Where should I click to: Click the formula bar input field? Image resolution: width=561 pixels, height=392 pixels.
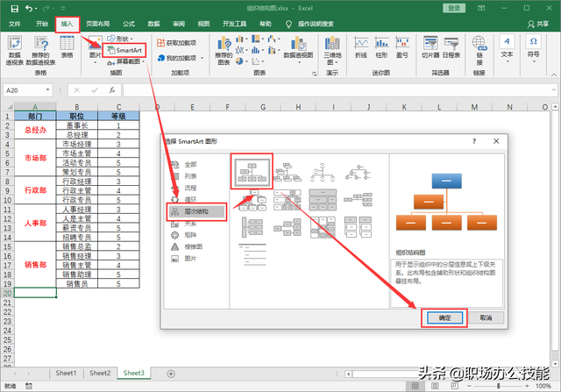pyautogui.click(x=337, y=90)
